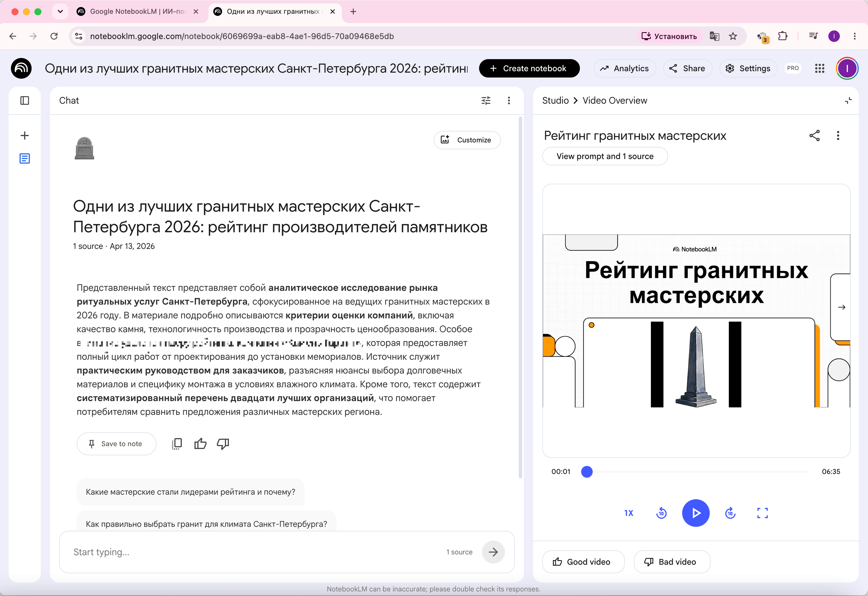The image size is (868, 596).
Task: Open extension icon with badge 3
Action: pyautogui.click(x=762, y=37)
